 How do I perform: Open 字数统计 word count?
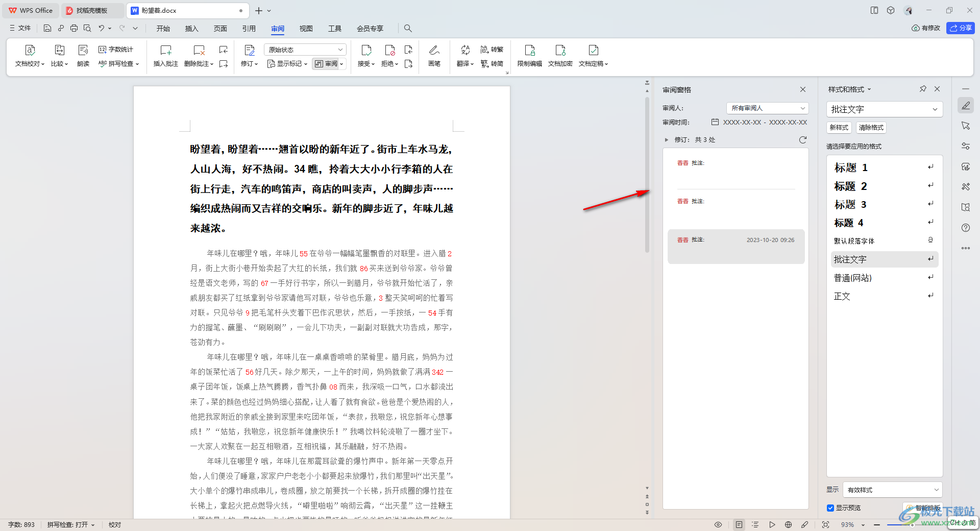[116, 50]
